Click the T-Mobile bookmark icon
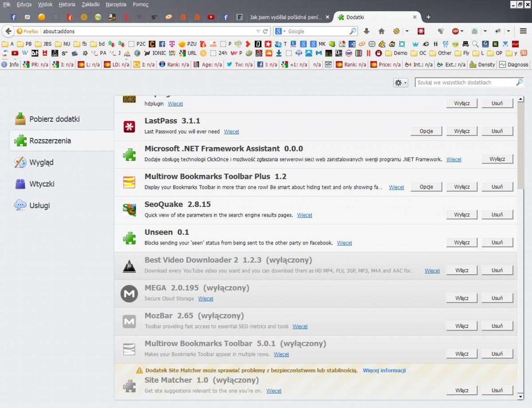Image resolution: width=532 pixels, height=408 pixels. click(172, 44)
